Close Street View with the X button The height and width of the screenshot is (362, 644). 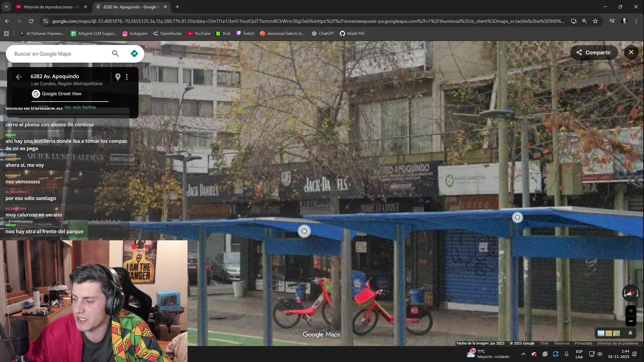click(x=631, y=52)
